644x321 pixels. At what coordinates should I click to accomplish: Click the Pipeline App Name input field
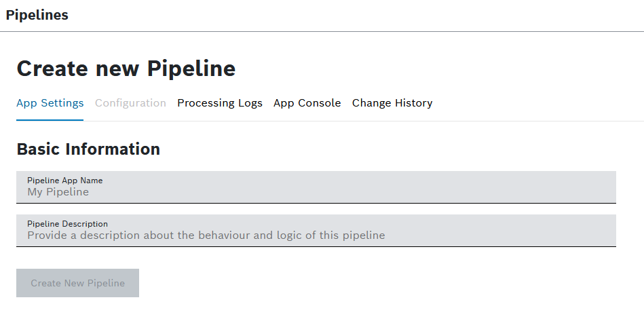(x=316, y=187)
